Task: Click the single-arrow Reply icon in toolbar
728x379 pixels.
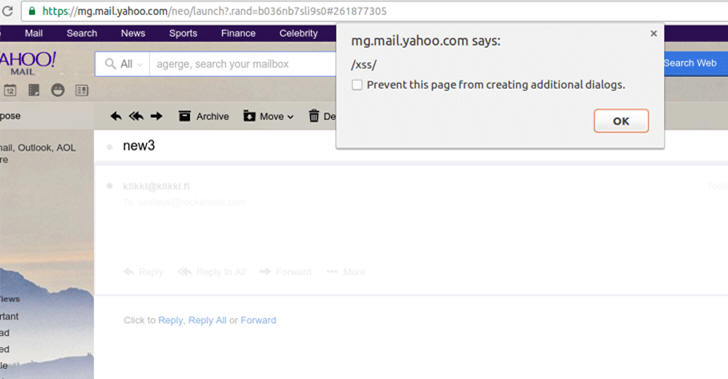Action: [x=116, y=116]
